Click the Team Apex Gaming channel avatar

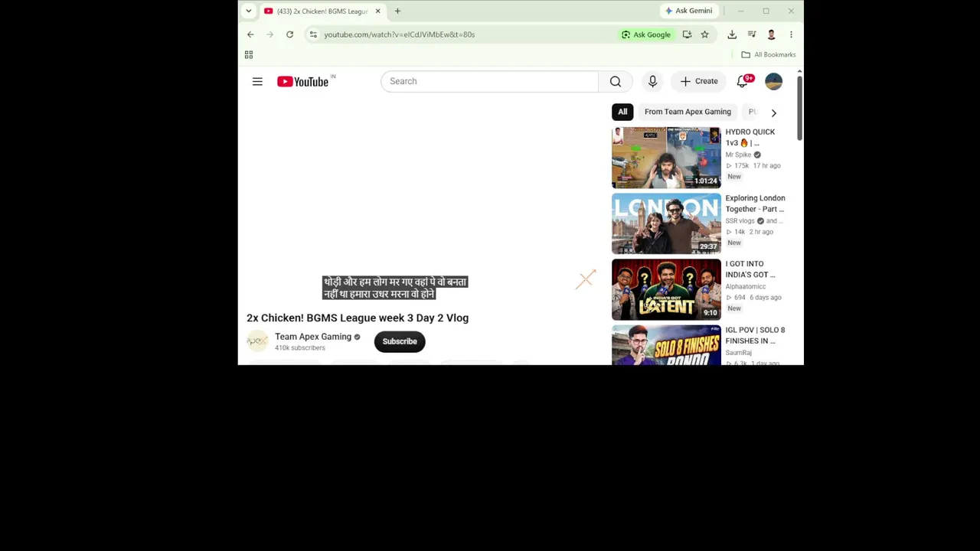pyautogui.click(x=257, y=341)
